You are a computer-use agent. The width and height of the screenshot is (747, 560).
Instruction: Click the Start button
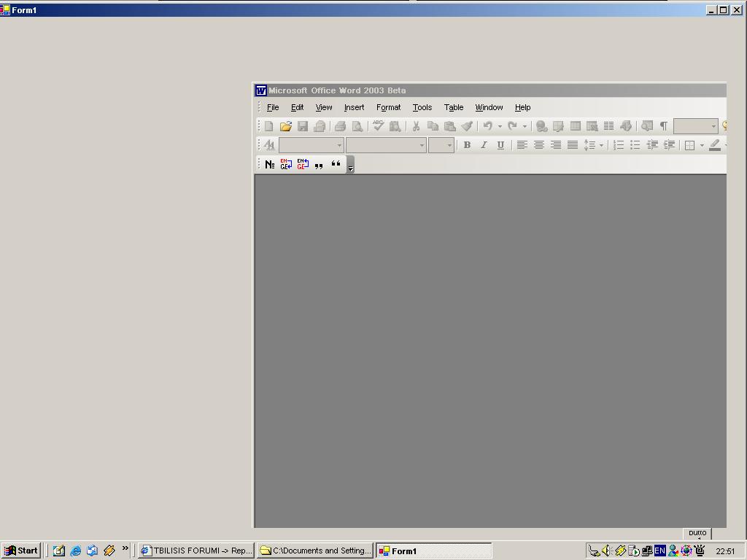click(x=21, y=551)
